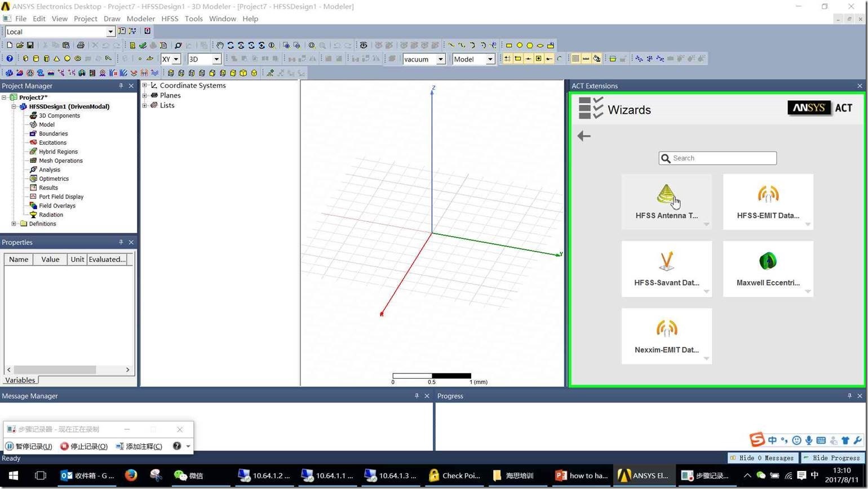The image size is (868, 489).
Task: Toggle the edge center snap mode button
Action: click(x=528, y=59)
